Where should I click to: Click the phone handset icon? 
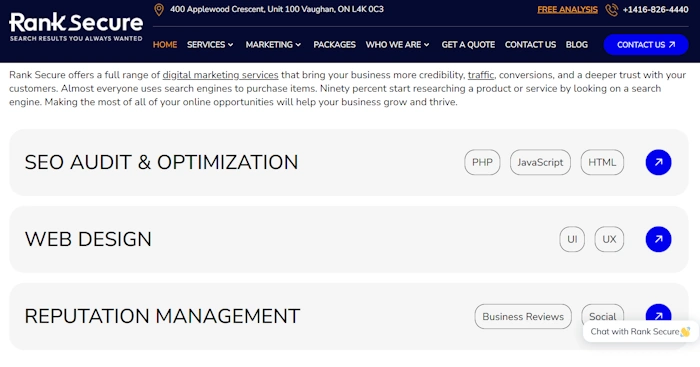click(x=612, y=9)
